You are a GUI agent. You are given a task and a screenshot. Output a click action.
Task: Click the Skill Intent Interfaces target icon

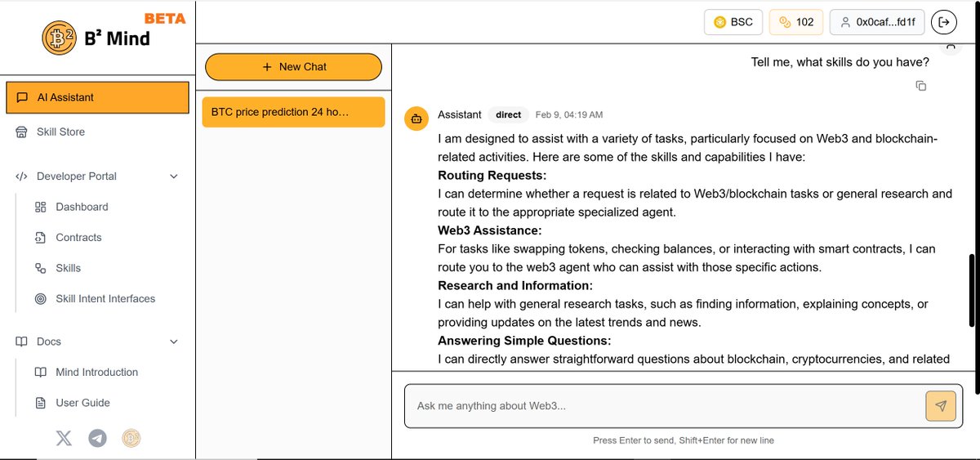tap(41, 299)
